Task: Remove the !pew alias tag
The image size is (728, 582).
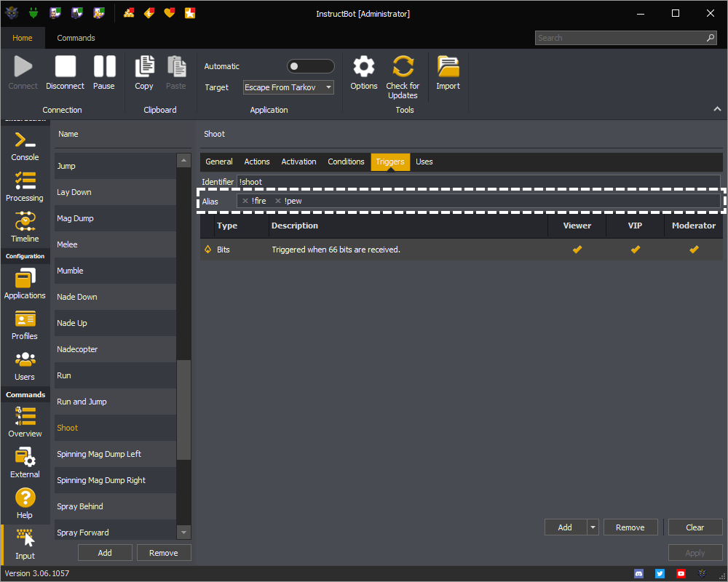Action: coord(277,201)
